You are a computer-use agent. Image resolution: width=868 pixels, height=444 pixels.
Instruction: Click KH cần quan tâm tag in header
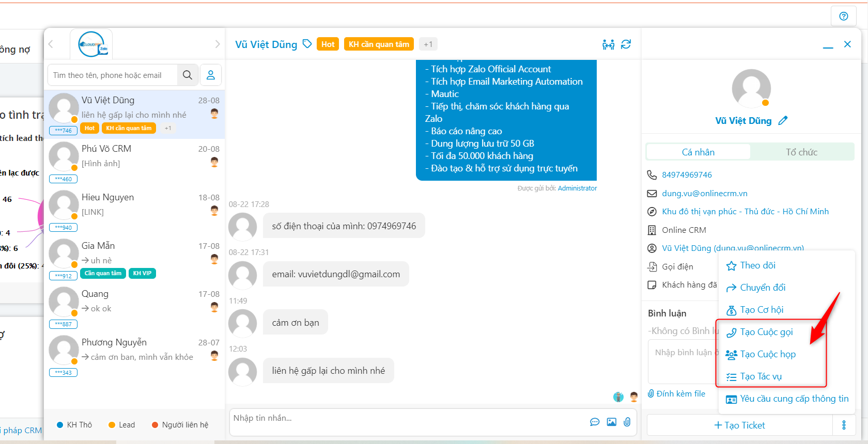tap(379, 44)
